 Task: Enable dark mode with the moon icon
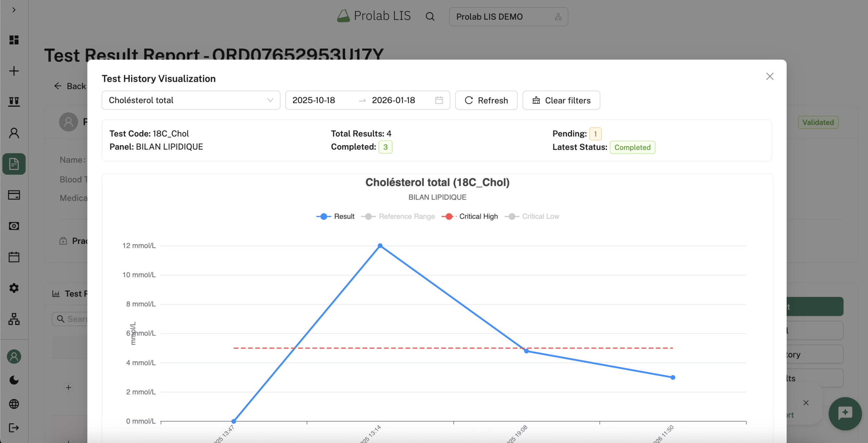[14, 380]
